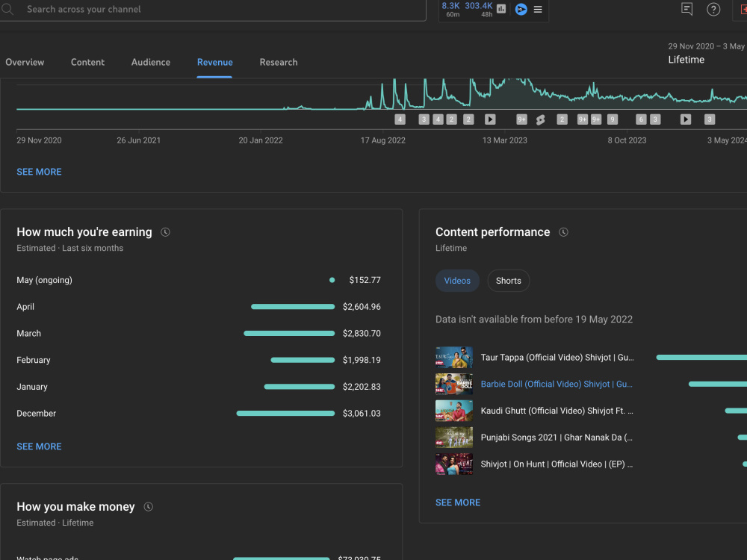Select the Revenue tab
The width and height of the screenshot is (747, 560).
(x=215, y=63)
